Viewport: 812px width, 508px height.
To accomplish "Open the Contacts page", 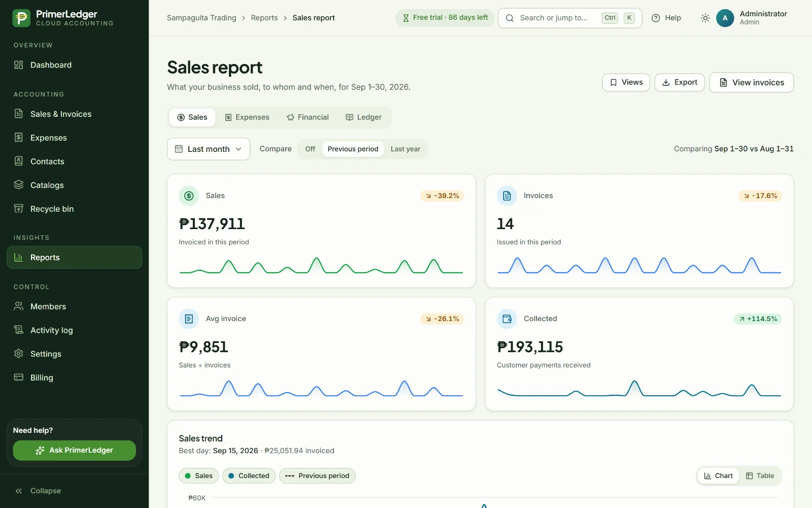I will pyautogui.click(x=74, y=162).
